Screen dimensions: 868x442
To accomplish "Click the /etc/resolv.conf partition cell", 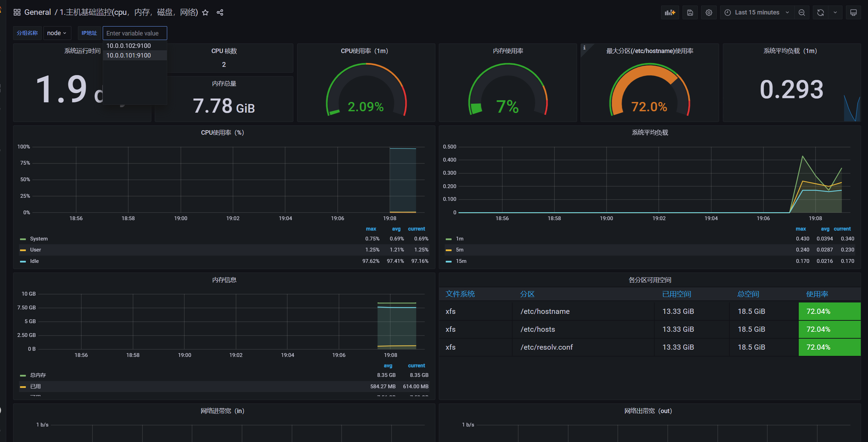I will (x=583, y=347).
